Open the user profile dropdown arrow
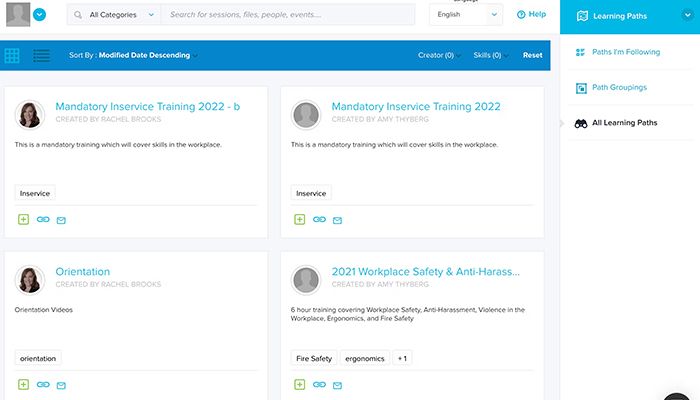The height and width of the screenshot is (400, 700). (x=39, y=15)
